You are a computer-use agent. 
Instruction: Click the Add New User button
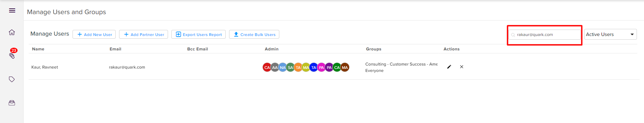point(94,34)
